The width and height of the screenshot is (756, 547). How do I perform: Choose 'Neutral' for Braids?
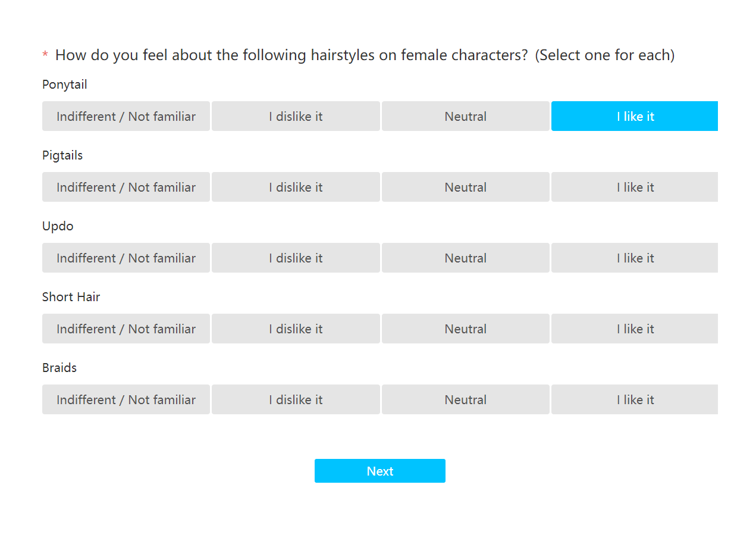tap(466, 399)
